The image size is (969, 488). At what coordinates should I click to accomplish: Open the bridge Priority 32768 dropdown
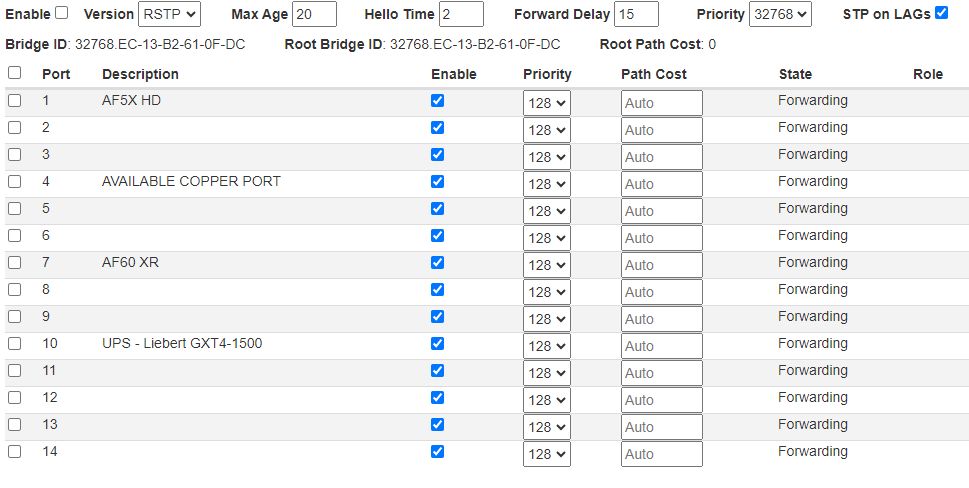click(x=780, y=14)
